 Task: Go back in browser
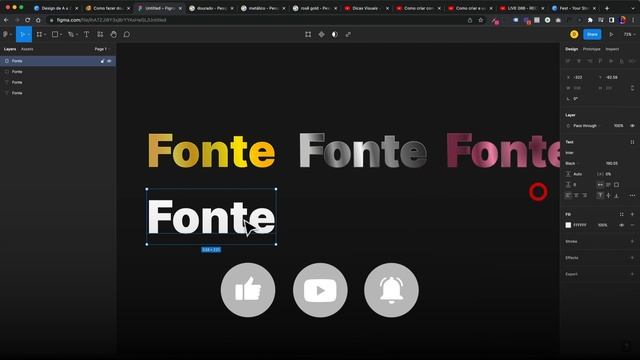[x=6, y=20]
